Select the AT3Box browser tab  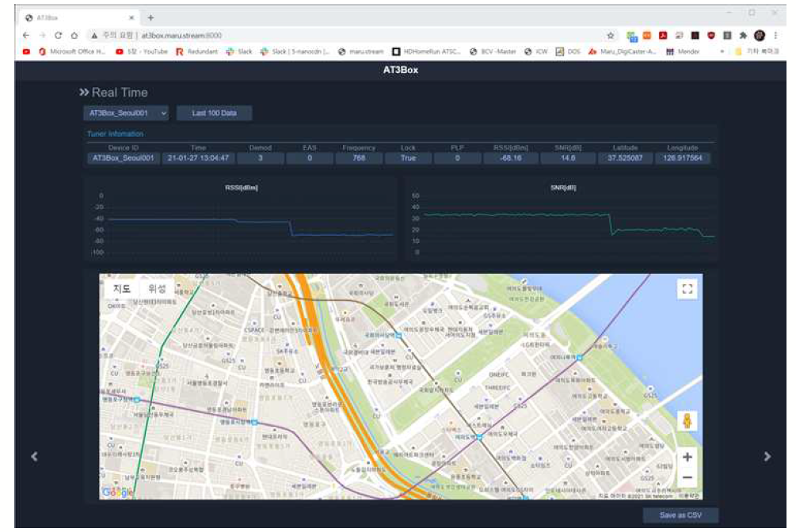(x=80, y=17)
